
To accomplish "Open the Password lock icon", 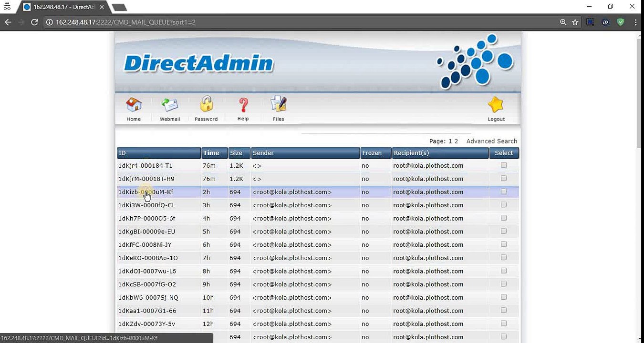I will 206,104.
